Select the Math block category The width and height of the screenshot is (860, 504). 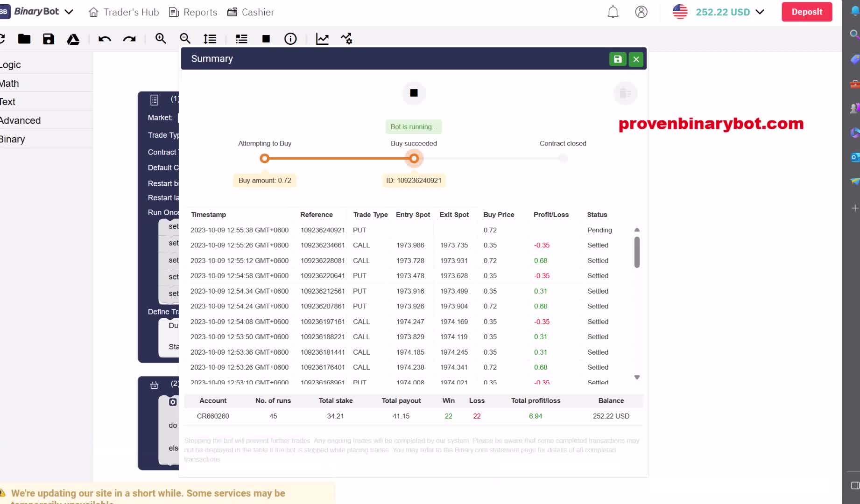click(10, 84)
